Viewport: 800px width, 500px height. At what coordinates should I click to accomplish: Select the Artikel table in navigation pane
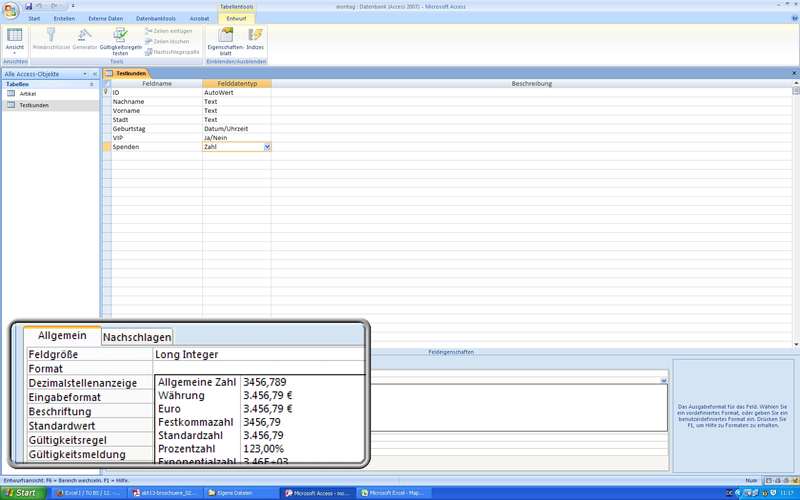tap(28, 94)
